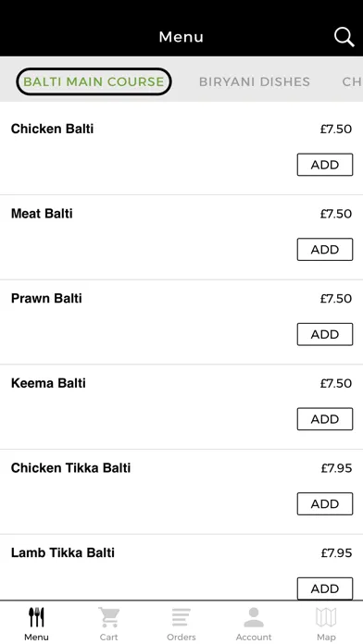Add Chicken Balti to the cart
363x644 pixels.
[x=325, y=165]
